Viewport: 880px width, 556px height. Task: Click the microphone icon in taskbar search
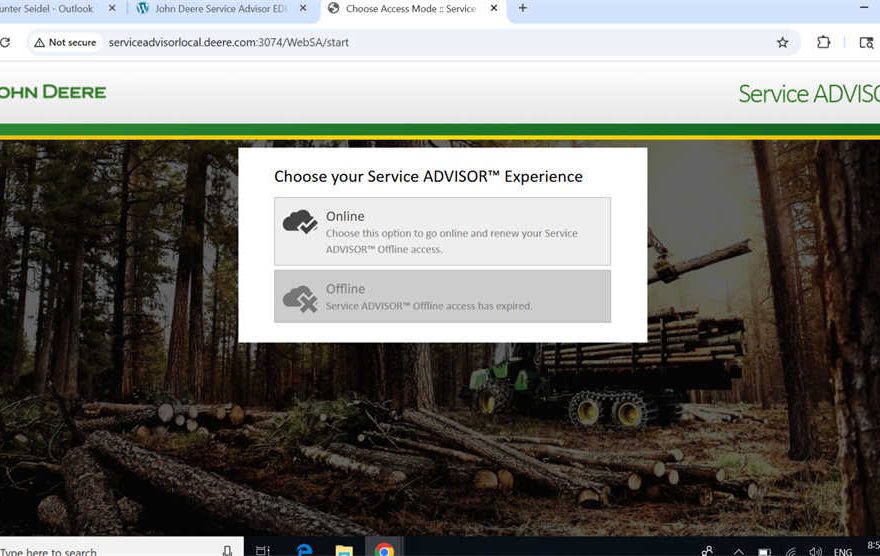coord(227,551)
